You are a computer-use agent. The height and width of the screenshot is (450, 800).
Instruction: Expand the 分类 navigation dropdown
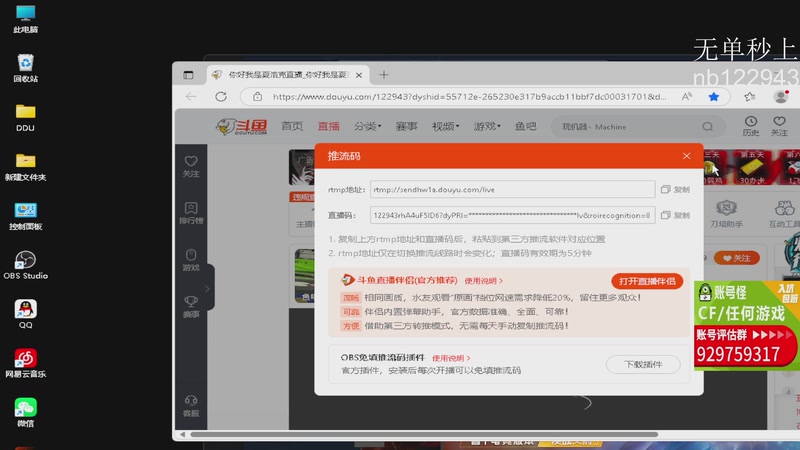[367, 126]
